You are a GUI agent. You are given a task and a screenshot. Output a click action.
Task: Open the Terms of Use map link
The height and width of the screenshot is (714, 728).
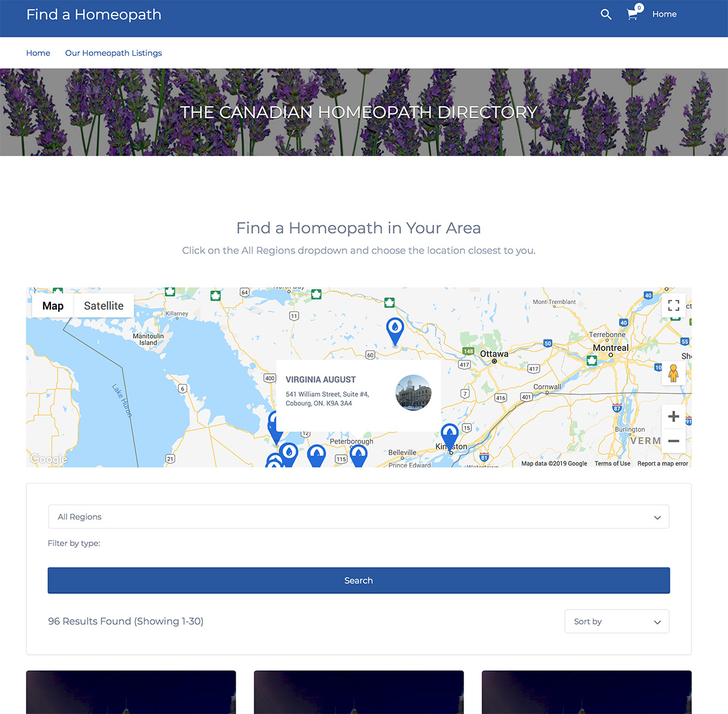(x=612, y=463)
